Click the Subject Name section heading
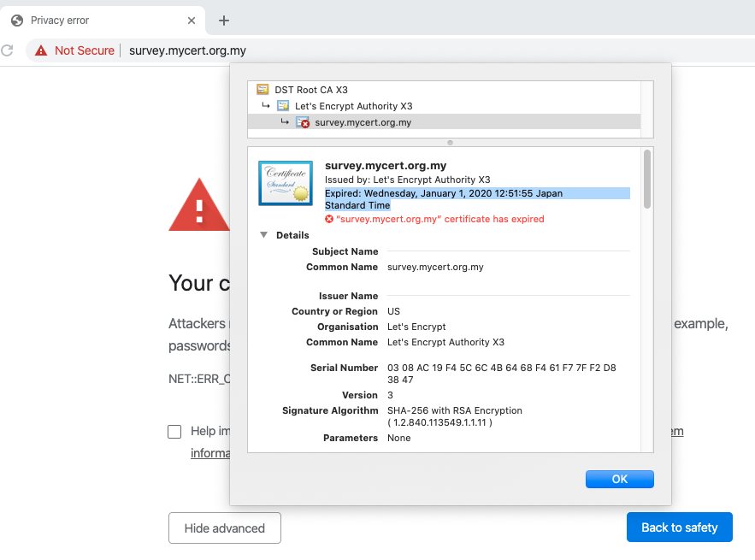Screen dimensions: 755x560 tap(345, 251)
